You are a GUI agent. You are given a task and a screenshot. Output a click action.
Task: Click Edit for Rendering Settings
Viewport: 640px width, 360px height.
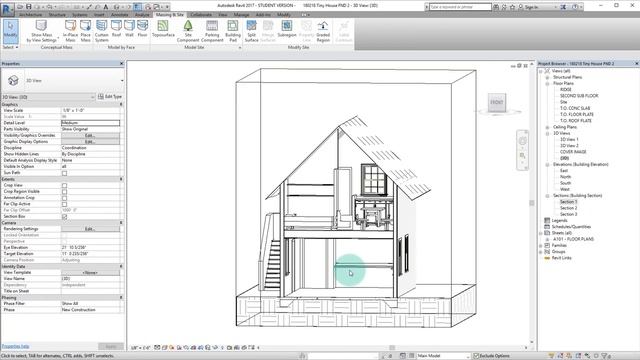pos(90,229)
